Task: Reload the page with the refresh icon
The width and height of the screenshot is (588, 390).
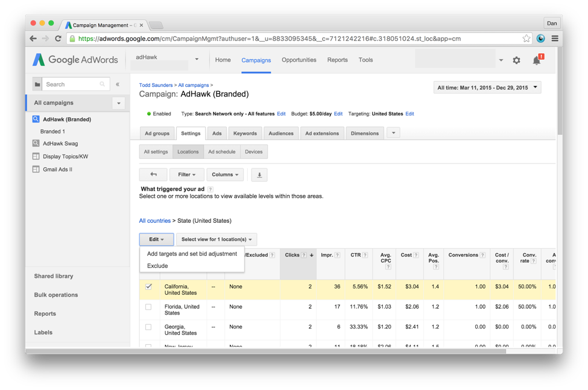Action: [x=58, y=38]
